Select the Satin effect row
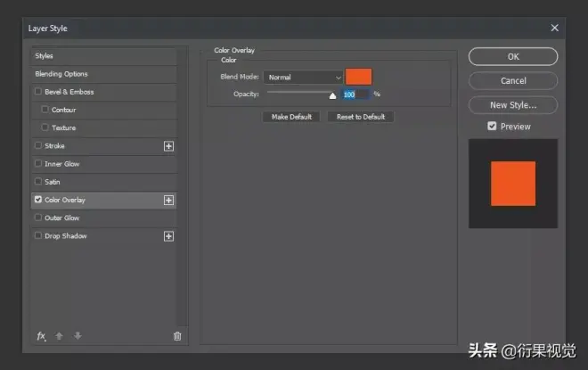This screenshot has height=370, width=588. (x=104, y=182)
